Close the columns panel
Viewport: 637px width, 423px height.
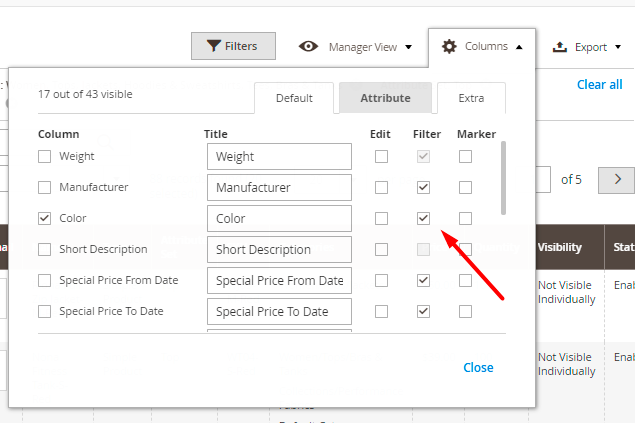pyautogui.click(x=478, y=367)
